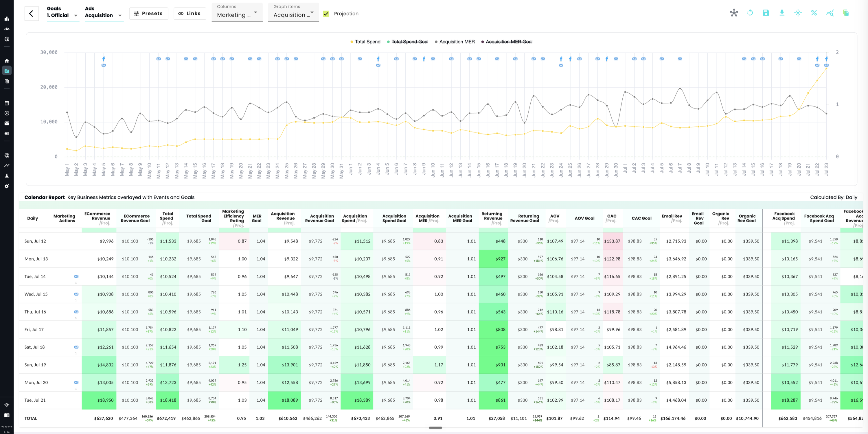Screen dimensions: 868x434
Task: Click the ECommerce Revenue Goal column header
Action: coord(135,219)
